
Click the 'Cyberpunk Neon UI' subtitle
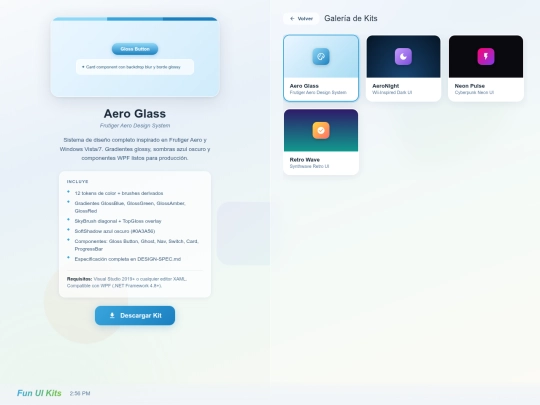pyautogui.click(x=474, y=92)
